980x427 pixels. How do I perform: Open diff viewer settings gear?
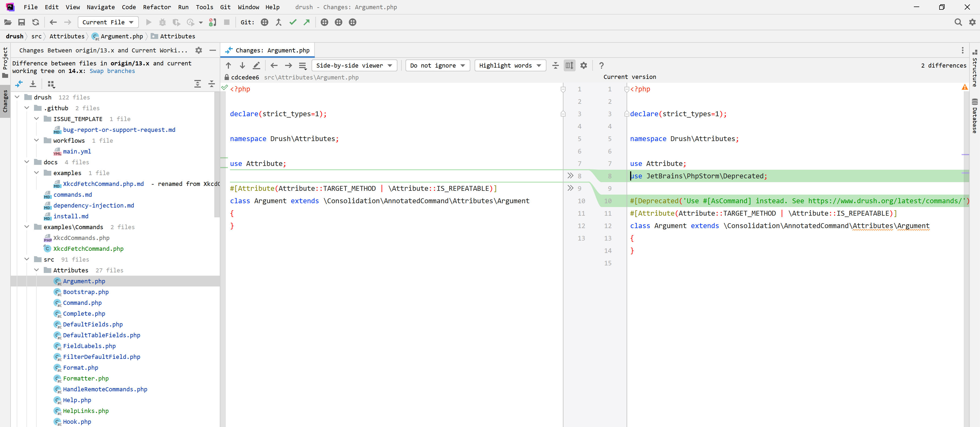click(584, 65)
